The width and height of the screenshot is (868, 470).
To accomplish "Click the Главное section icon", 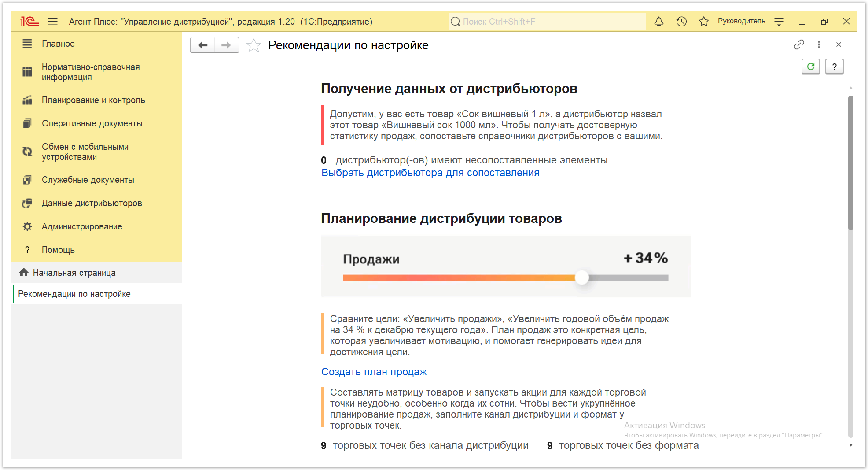I will point(27,44).
